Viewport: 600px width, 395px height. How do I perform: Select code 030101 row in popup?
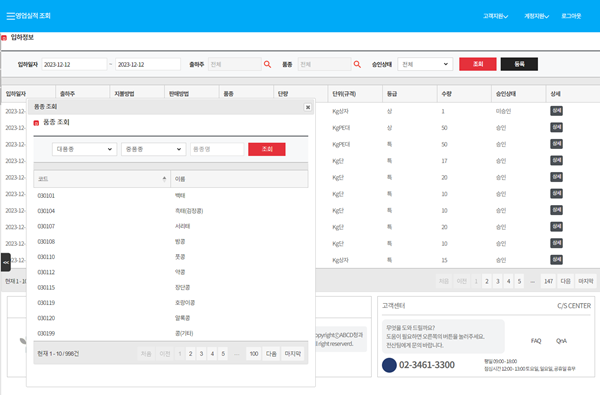click(171, 196)
